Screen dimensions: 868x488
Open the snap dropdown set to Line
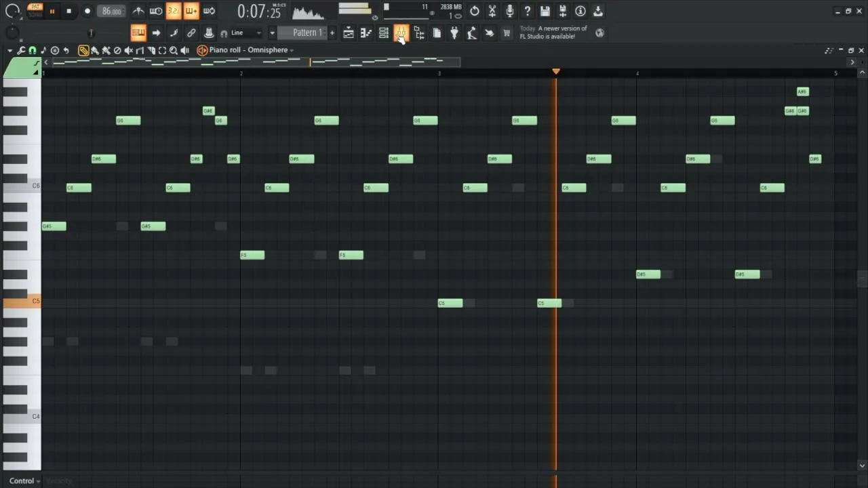(245, 33)
